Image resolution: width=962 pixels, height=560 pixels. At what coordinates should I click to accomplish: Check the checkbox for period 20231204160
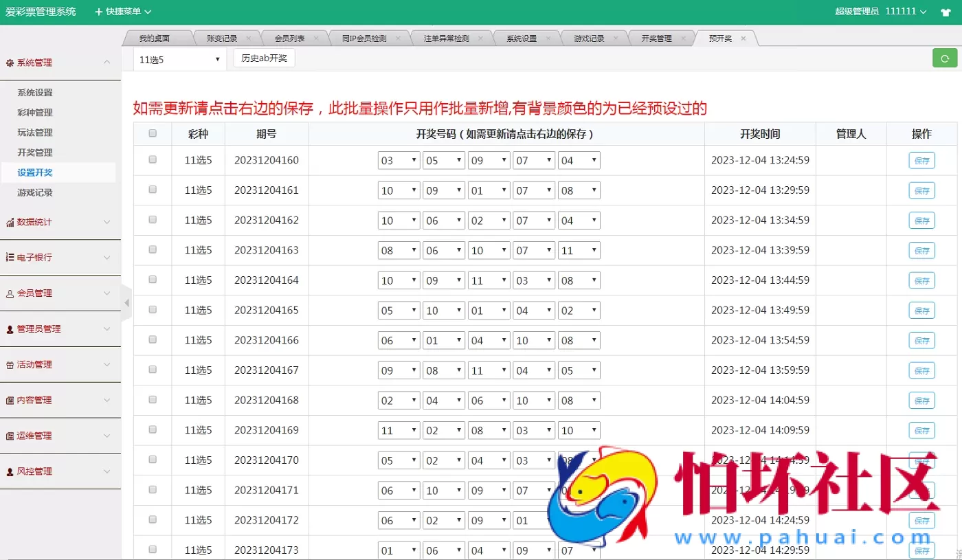click(x=152, y=159)
